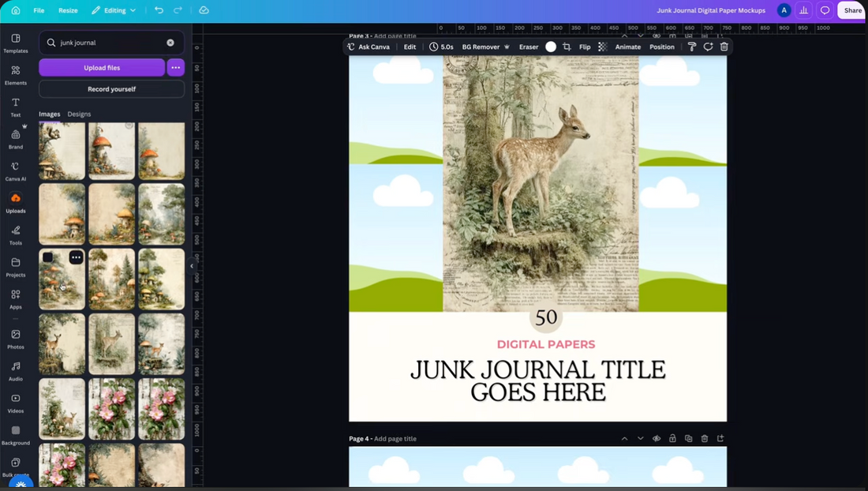Open the Brand panel

pyautogui.click(x=16, y=139)
